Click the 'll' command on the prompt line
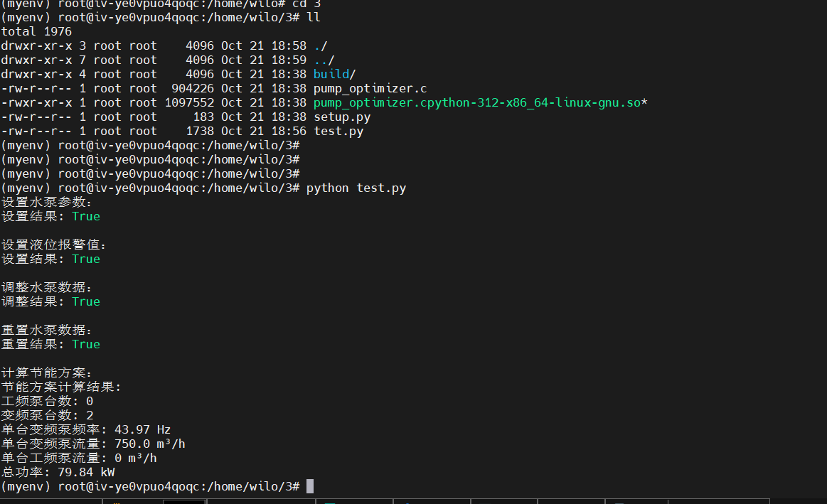This screenshot has width=827, height=504. coord(314,17)
